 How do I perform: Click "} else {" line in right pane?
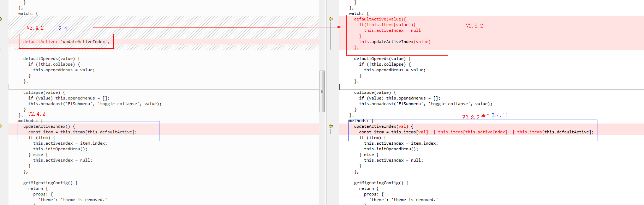369,155
